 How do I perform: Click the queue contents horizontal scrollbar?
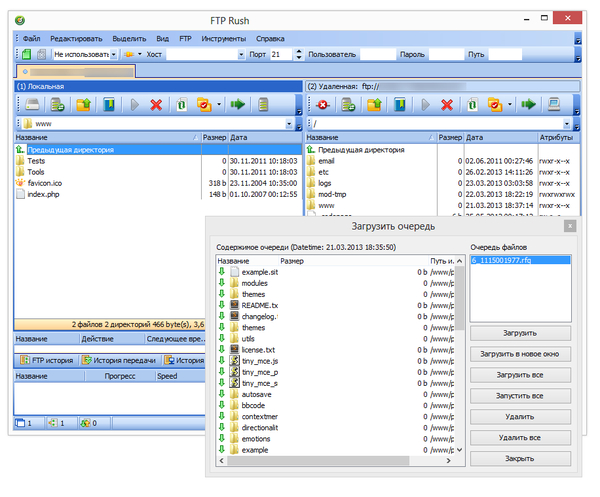point(333,461)
